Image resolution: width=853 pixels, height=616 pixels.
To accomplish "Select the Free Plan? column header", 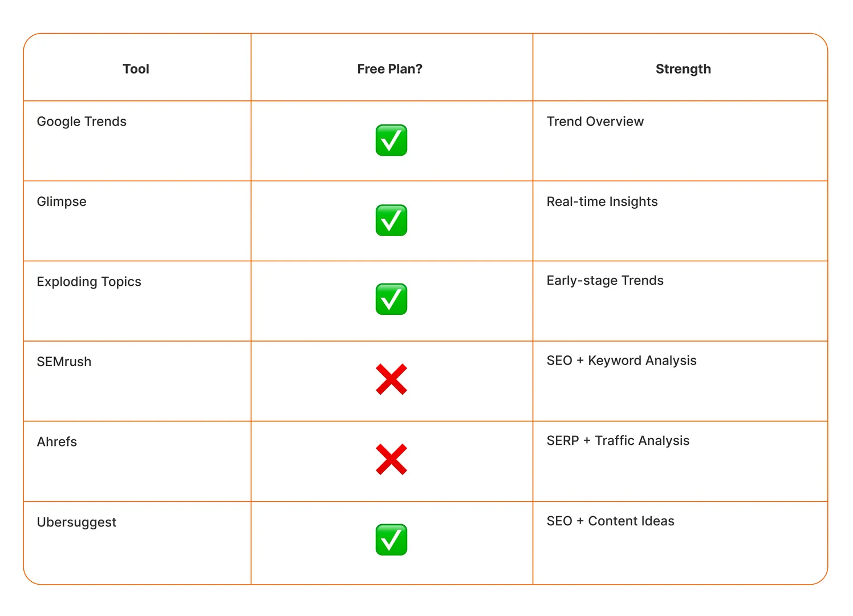I will 390,69.
